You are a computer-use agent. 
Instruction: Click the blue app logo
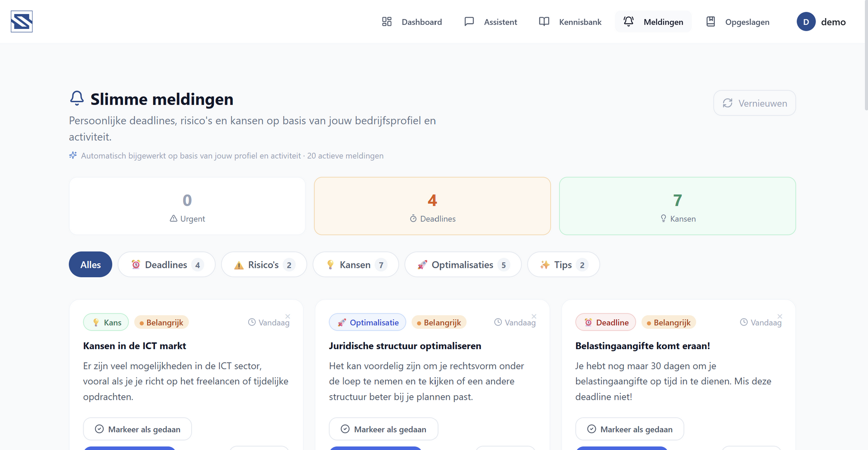click(x=22, y=22)
